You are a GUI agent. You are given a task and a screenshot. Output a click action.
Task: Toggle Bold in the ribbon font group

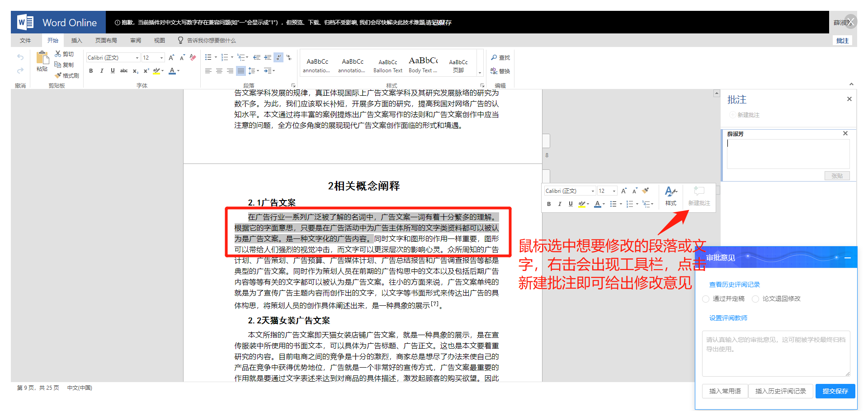pyautogui.click(x=91, y=71)
